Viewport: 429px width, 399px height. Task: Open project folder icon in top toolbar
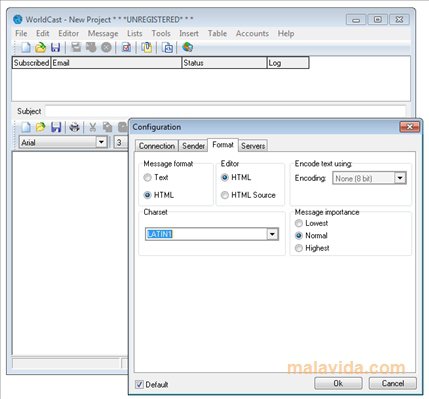coord(40,48)
